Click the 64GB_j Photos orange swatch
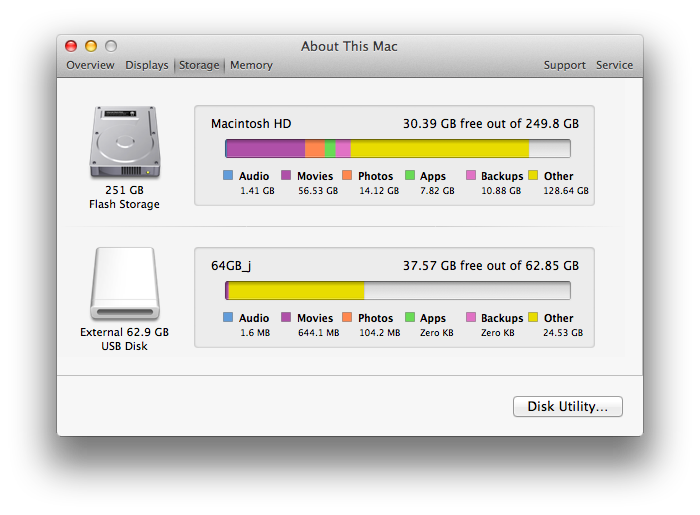 (347, 317)
